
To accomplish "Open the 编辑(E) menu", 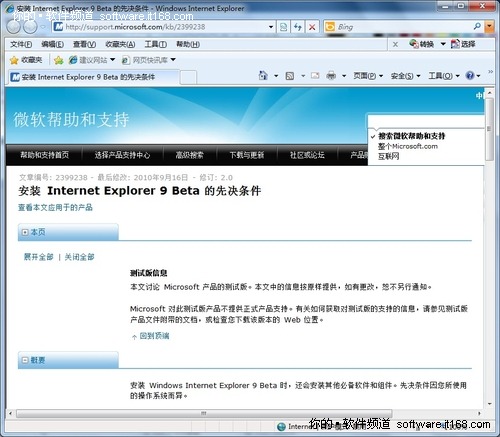I will (x=52, y=44).
